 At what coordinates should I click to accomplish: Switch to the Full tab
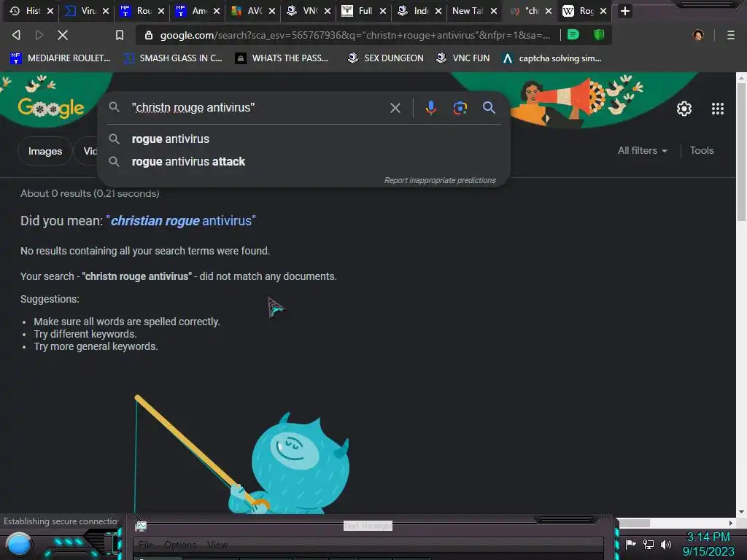(359, 10)
